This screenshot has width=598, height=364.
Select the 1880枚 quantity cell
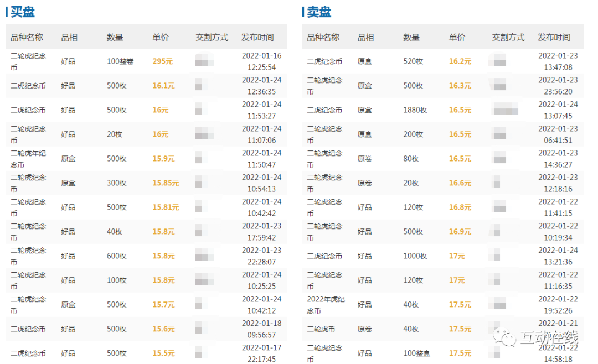(x=415, y=110)
